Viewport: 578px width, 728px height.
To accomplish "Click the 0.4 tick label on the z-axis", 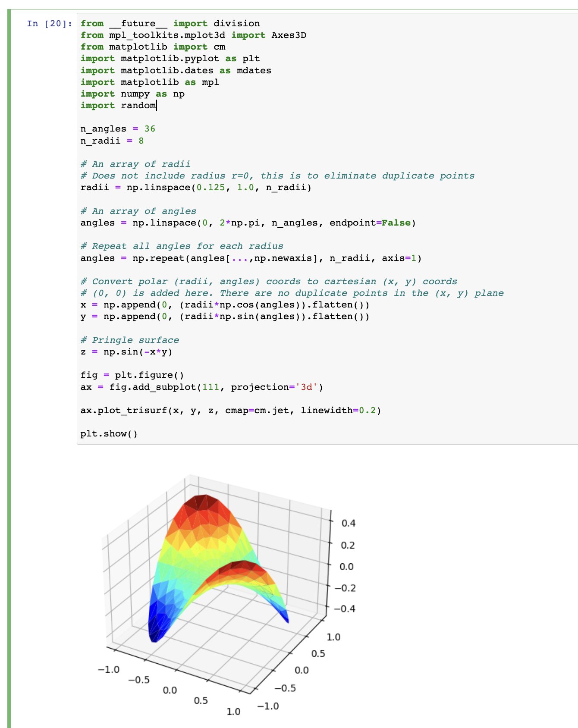I will [348, 523].
